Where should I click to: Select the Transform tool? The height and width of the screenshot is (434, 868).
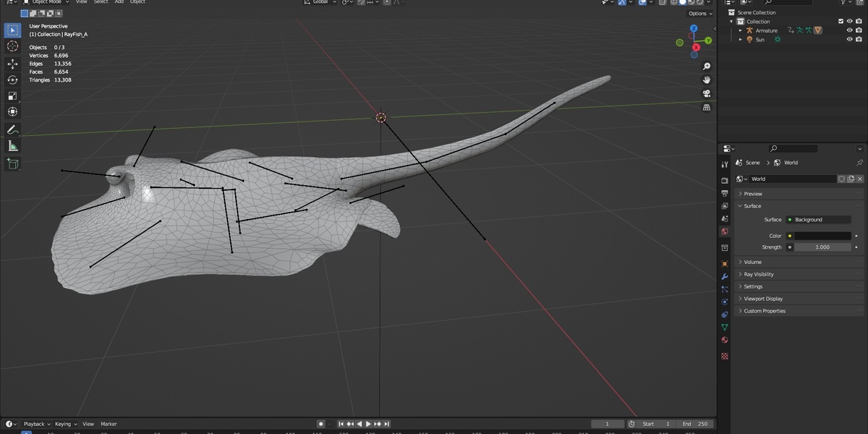[x=12, y=111]
